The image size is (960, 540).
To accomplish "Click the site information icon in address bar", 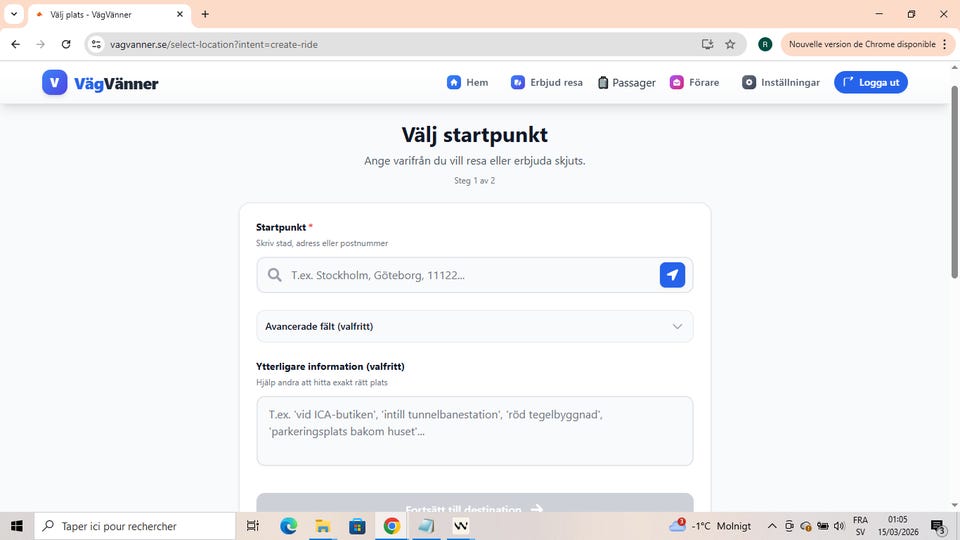I will (x=97, y=44).
